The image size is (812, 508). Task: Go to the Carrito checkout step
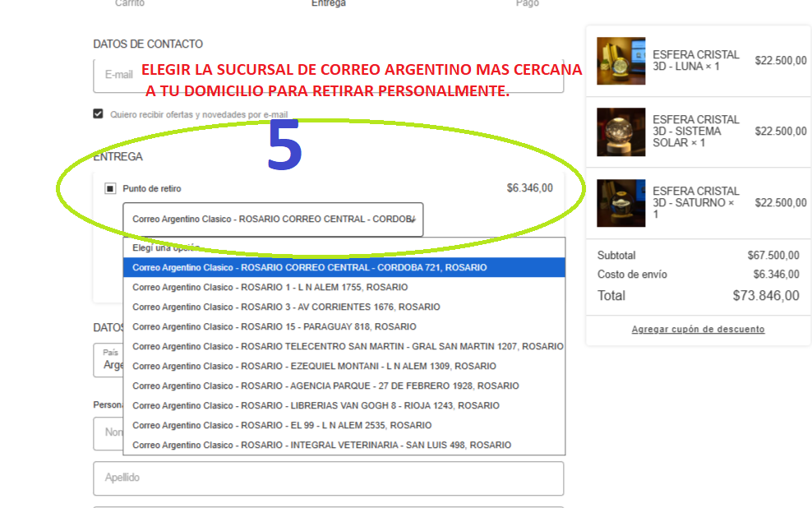tap(129, 3)
